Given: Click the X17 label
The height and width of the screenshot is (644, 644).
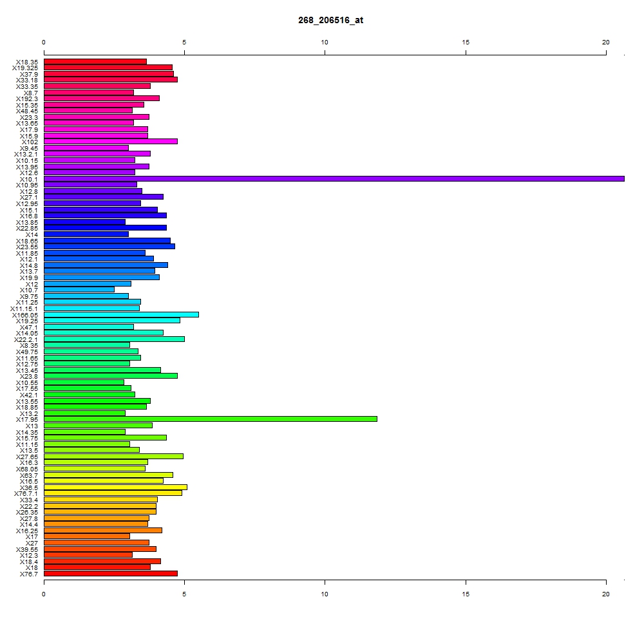Looking at the screenshot, I should [32, 537].
